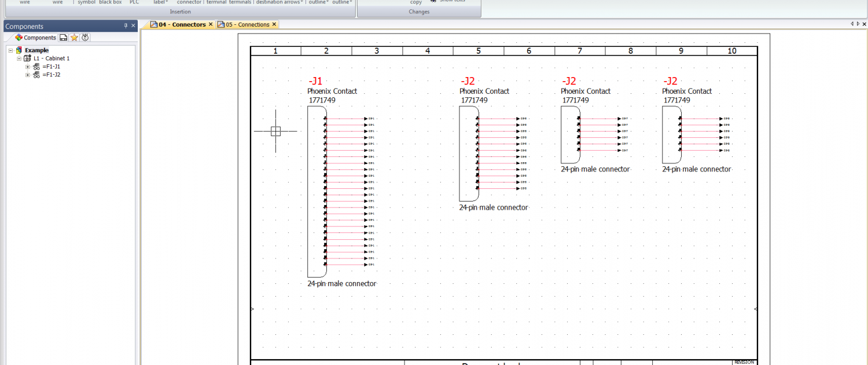
Task: Expand the =F1-J2 tree node
Action: pos(27,75)
